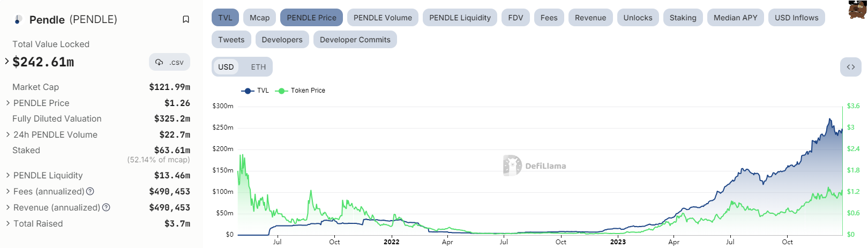Switch chart denomination to USD

tap(226, 67)
